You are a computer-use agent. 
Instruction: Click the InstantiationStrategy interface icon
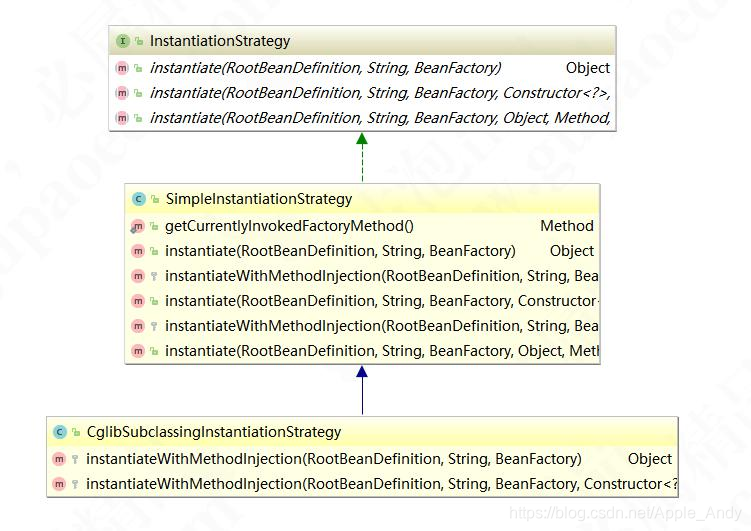point(123,41)
